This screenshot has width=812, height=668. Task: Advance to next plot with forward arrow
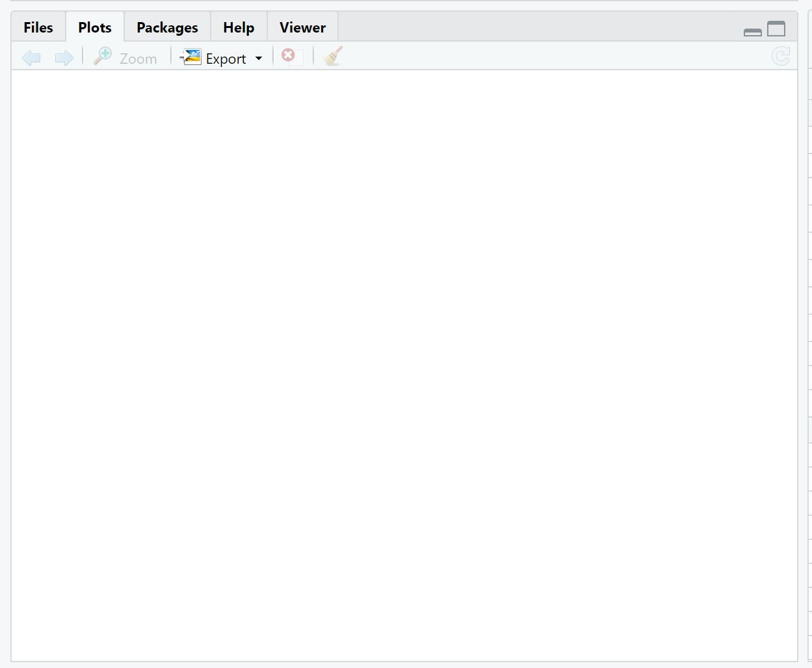[64, 58]
